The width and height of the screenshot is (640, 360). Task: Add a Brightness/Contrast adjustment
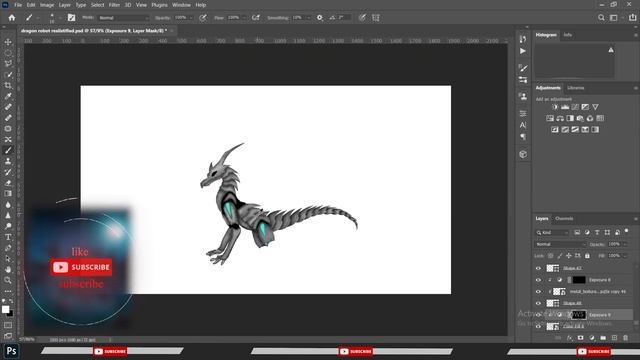click(x=555, y=107)
